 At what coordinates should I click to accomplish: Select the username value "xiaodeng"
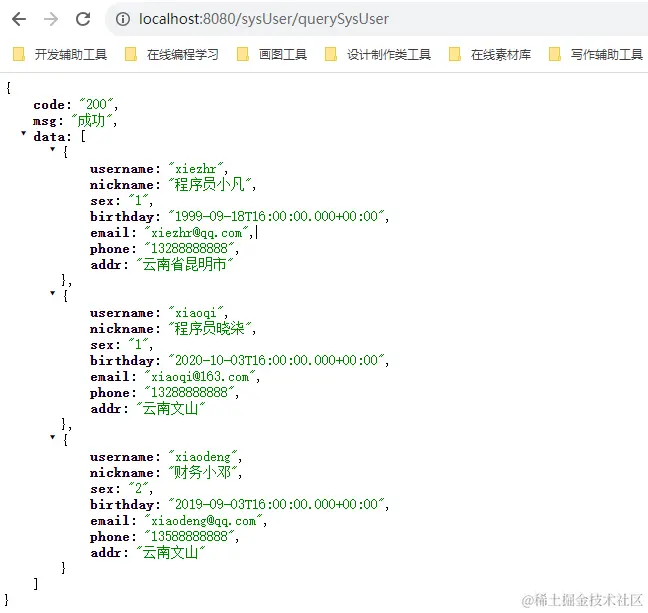tap(203, 456)
